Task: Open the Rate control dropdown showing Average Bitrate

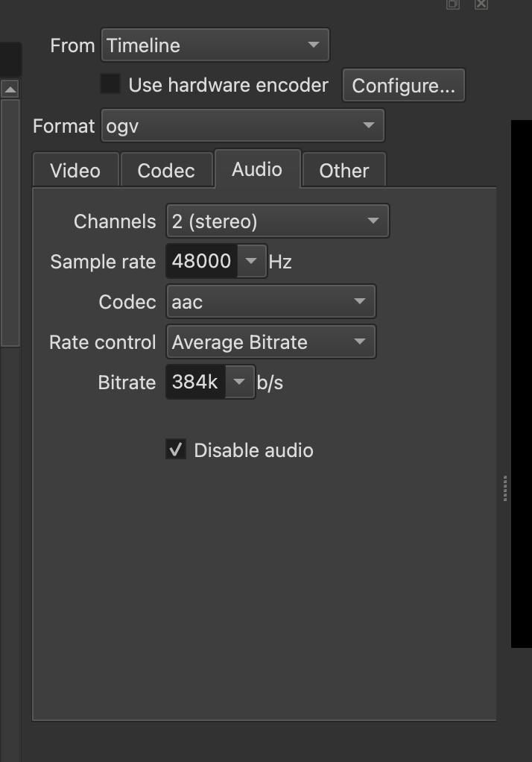Action: [270, 341]
